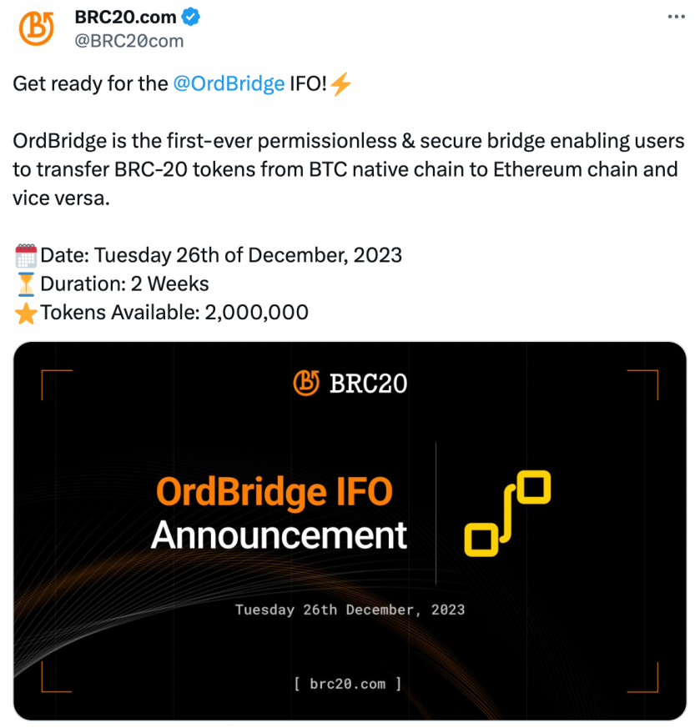Click the blue verified badge
Image resolution: width=700 pixels, height=728 pixels.
[x=192, y=16]
